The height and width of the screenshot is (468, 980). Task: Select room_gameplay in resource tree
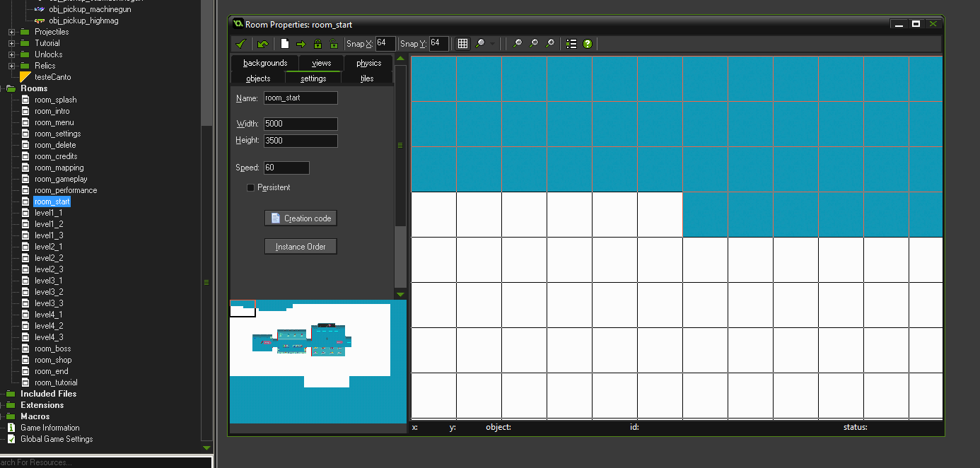[61, 179]
